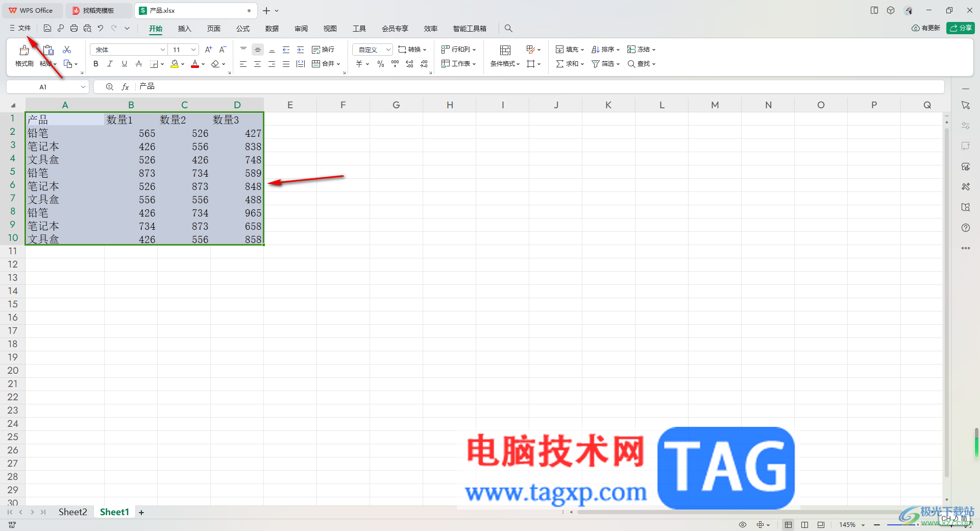This screenshot has height=531, width=980.
Task: Align cell content to top
Action: tap(243, 50)
